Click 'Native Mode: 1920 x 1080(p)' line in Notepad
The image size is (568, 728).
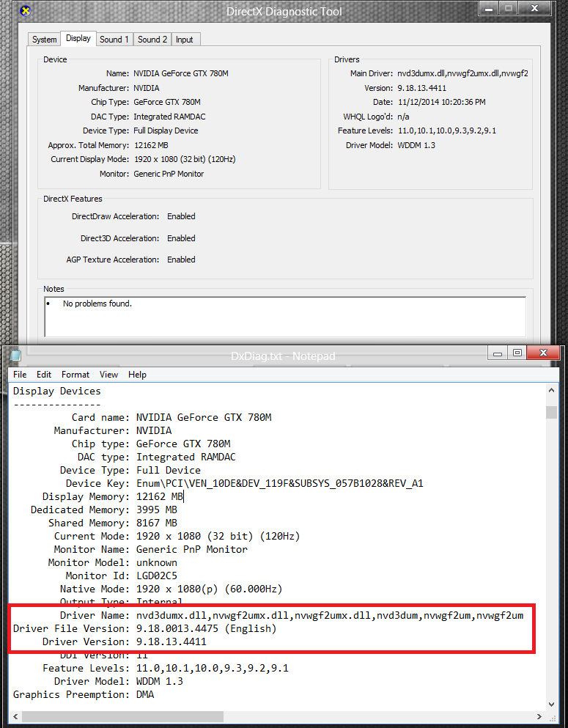[171, 589]
